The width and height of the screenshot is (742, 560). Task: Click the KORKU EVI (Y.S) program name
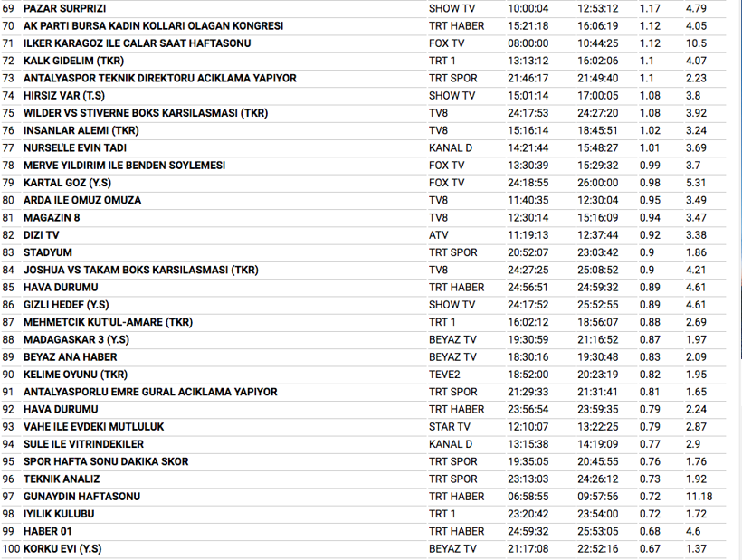coord(62,549)
